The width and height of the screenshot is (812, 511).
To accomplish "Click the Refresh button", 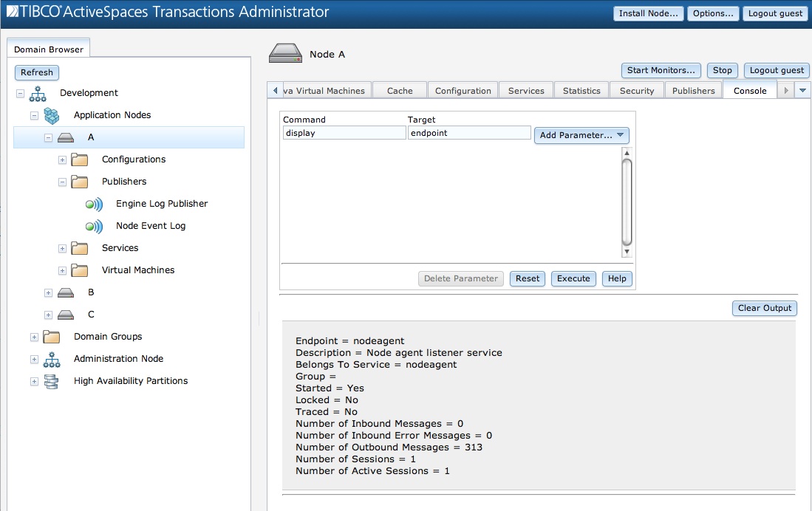I will tap(37, 72).
